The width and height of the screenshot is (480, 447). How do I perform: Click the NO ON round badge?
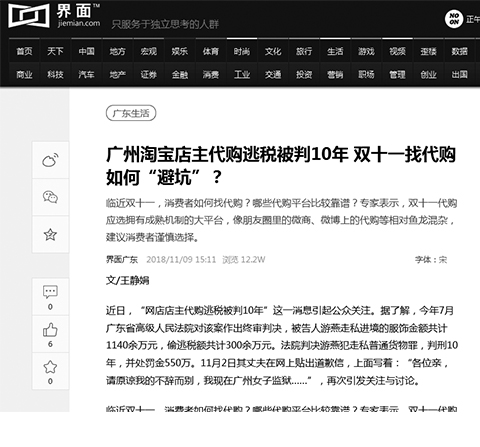point(454,19)
